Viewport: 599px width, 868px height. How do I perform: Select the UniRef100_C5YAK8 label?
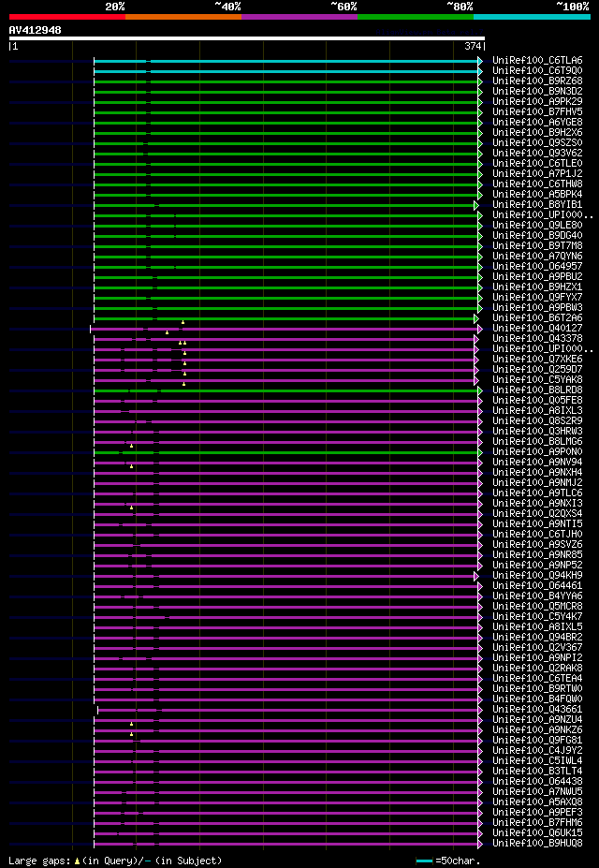tap(537, 380)
